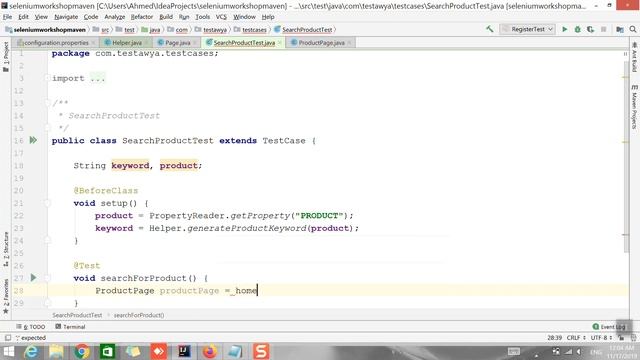The image size is (640, 360).
Task: Open Snagit S icon on the taskbar
Action: (x=261, y=351)
